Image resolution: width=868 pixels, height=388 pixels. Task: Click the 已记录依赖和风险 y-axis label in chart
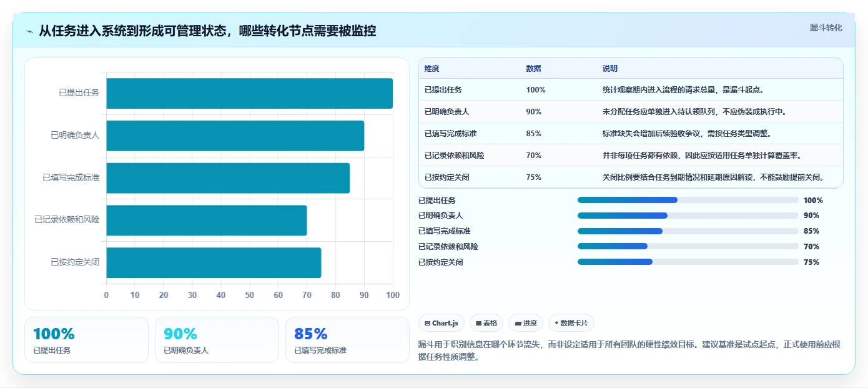67,220
